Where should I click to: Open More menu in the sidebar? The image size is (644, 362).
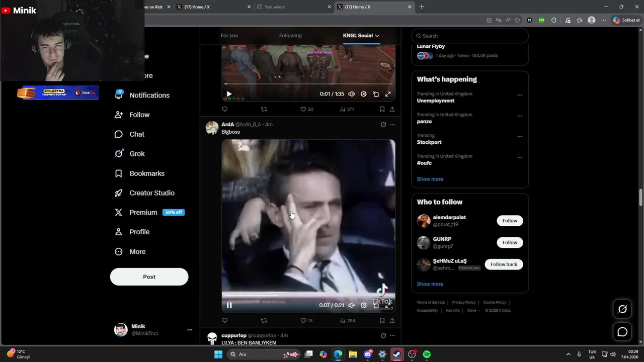(130, 251)
